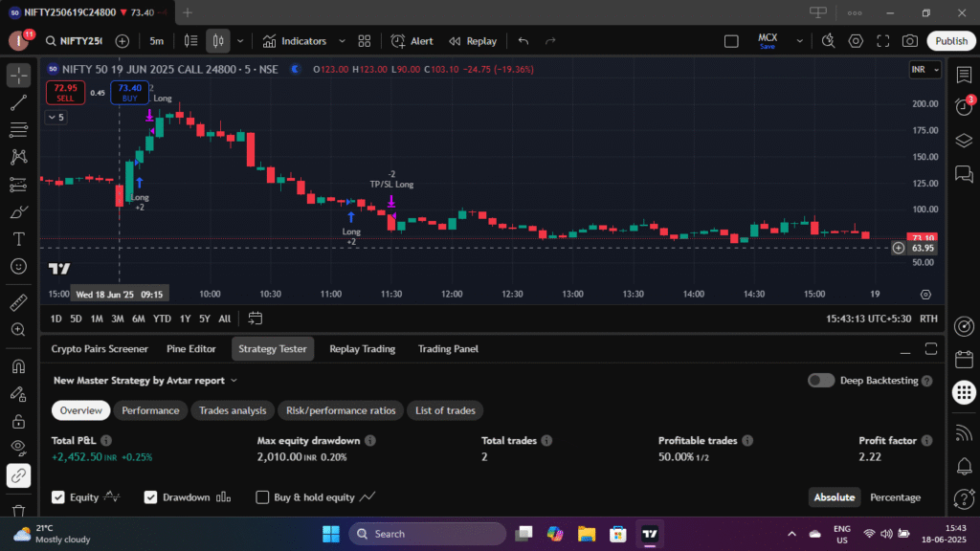Open the Indicators dialog
980x551 pixels.
[295, 41]
